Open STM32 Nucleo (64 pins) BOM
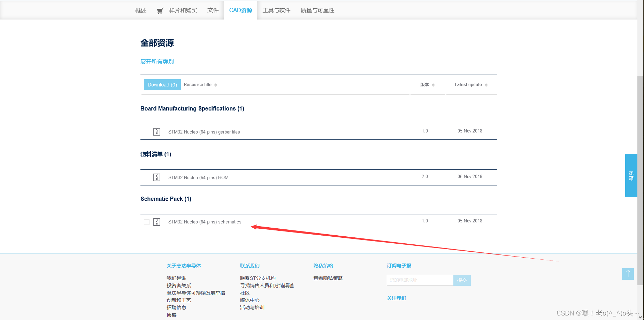This screenshot has width=644, height=320. [198, 177]
